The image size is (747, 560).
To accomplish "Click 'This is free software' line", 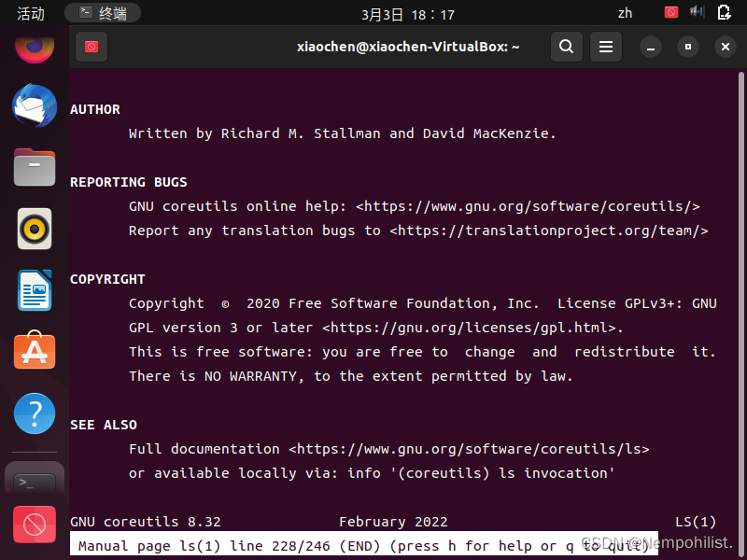I will [x=423, y=352].
